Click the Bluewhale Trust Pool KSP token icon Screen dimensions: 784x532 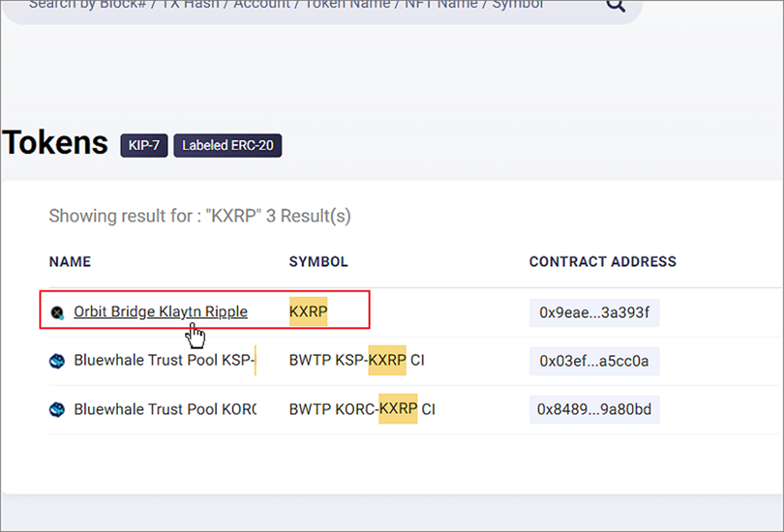pyautogui.click(x=57, y=361)
